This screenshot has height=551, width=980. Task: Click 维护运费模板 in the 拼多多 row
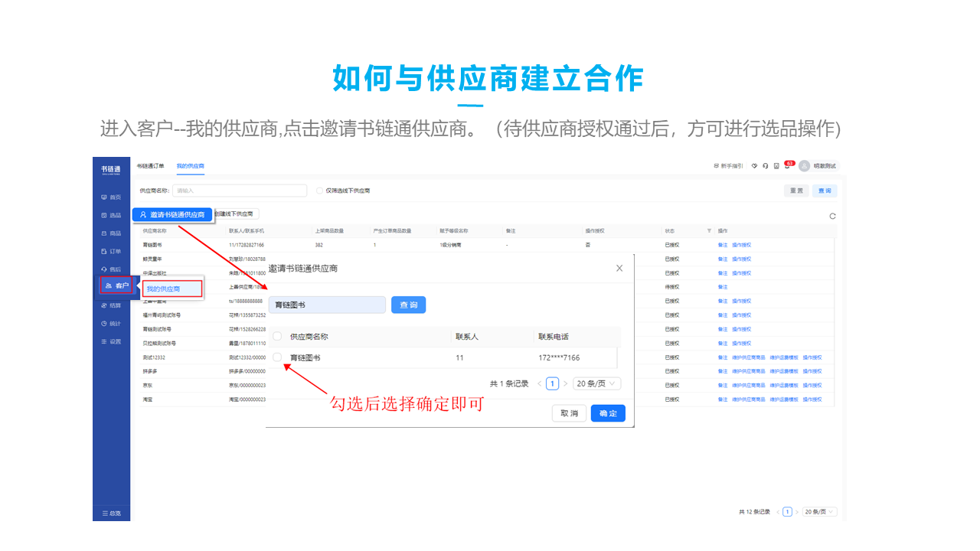click(x=783, y=371)
